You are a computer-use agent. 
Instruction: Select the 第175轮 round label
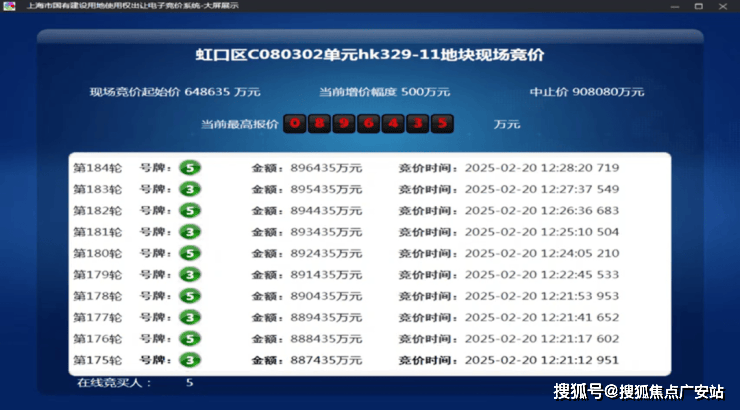[x=98, y=360]
